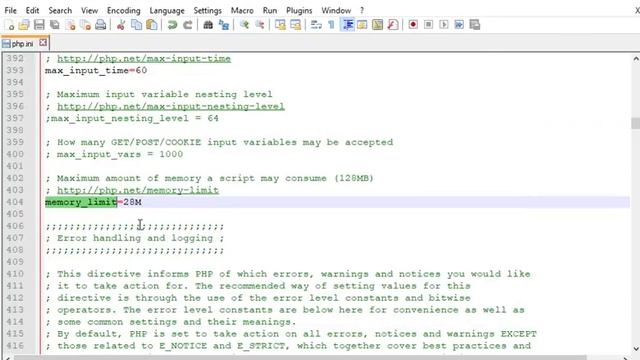640x360 pixels.
Task: Click the highlighted memory_limit text
Action: point(81,202)
